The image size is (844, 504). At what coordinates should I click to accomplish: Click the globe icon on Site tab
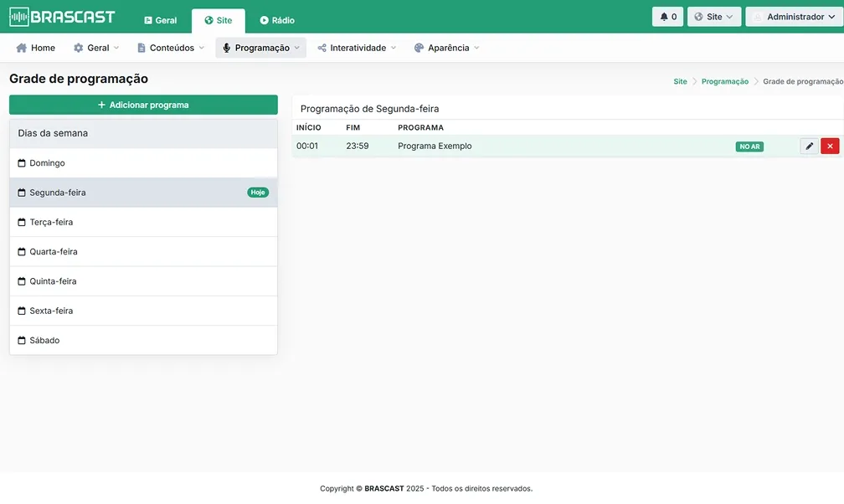[208, 20]
